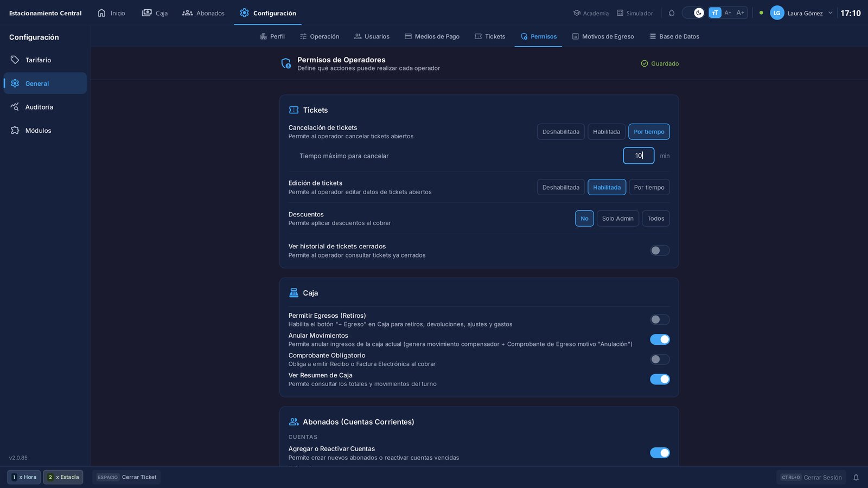Open the Abonados section

click(203, 13)
